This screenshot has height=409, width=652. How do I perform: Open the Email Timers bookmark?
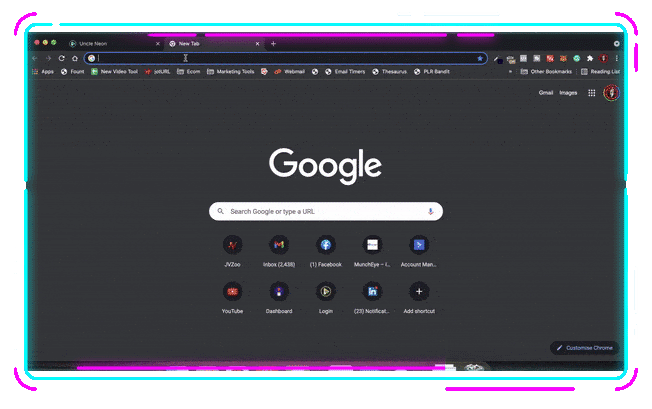tap(345, 71)
